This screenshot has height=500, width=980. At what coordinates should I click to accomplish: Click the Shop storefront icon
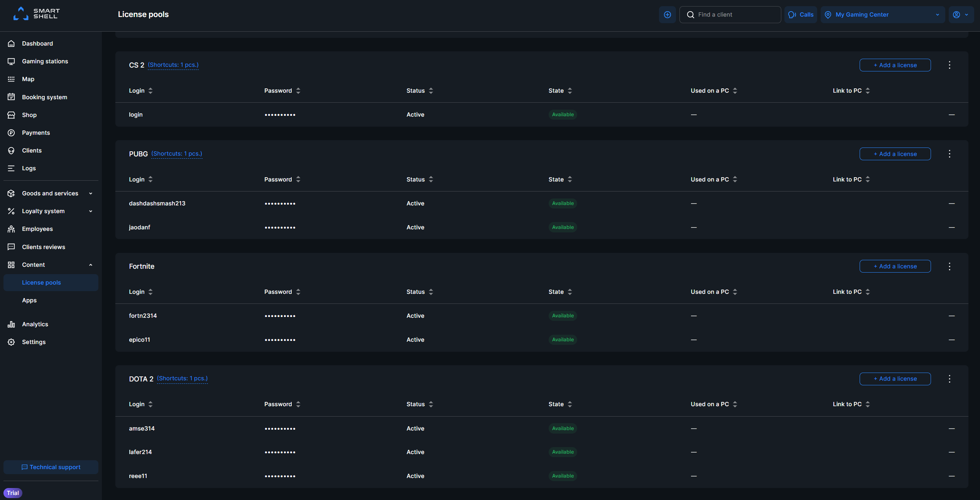click(x=11, y=115)
